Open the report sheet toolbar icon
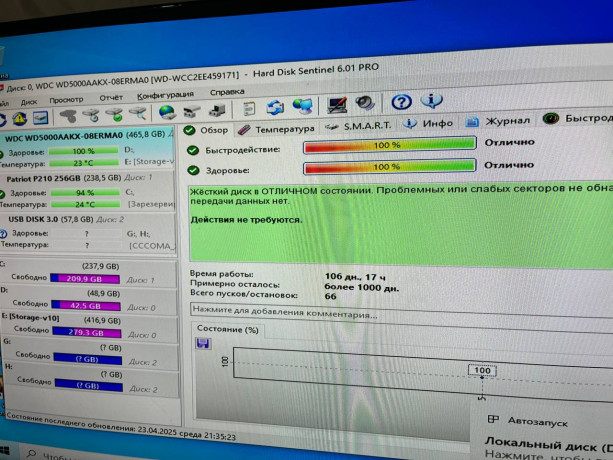613x460 pixels. (249, 109)
